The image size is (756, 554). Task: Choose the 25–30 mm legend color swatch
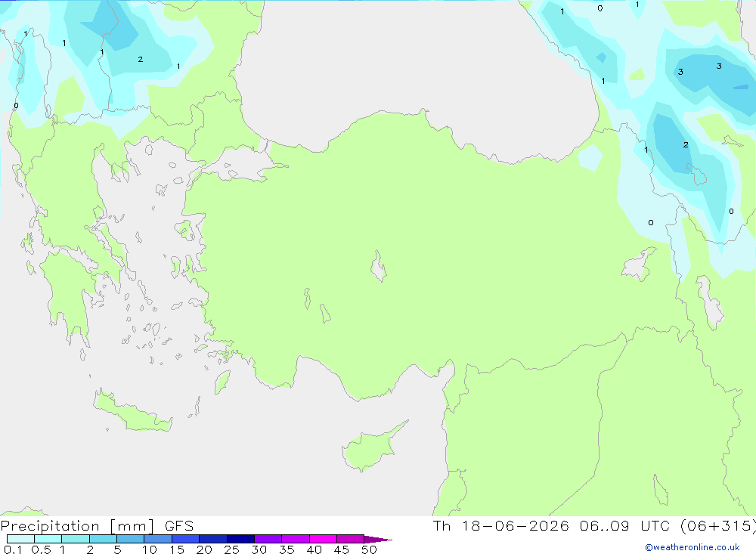240,539
